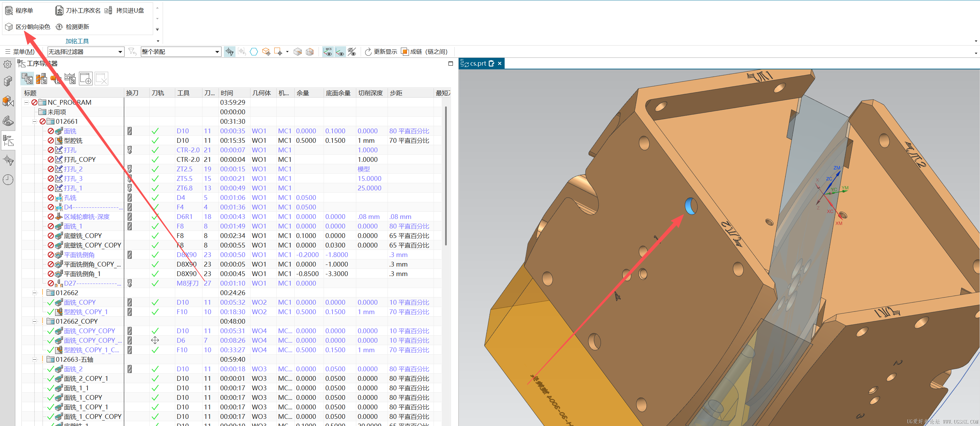Expand the 加铭工具 gallery with the more arrow

click(x=158, y=29)
